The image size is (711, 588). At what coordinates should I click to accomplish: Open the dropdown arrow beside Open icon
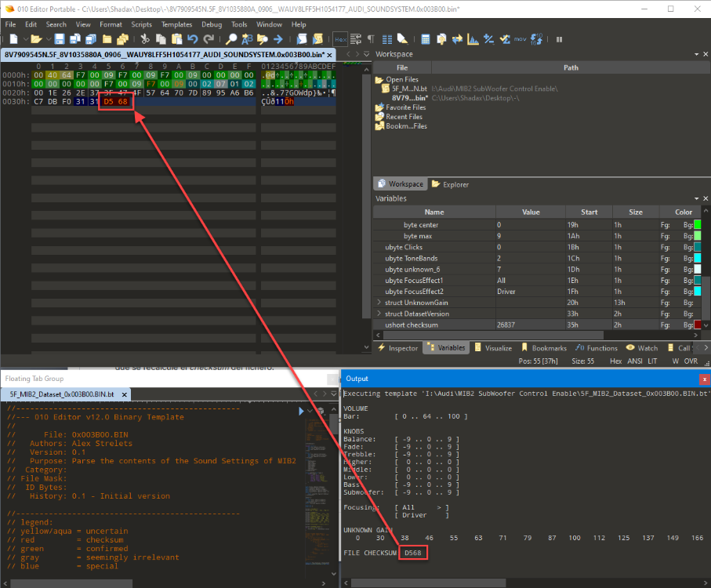[x=48, y=39]
